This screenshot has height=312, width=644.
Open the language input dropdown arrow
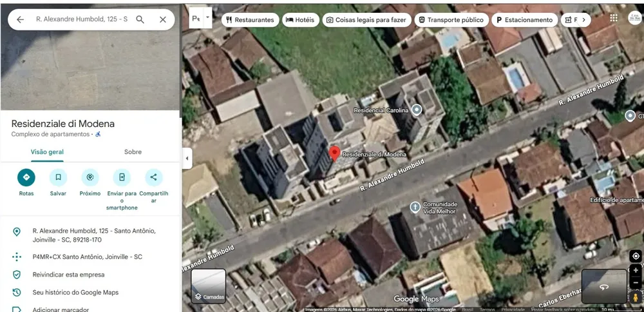tap(207, 17)
